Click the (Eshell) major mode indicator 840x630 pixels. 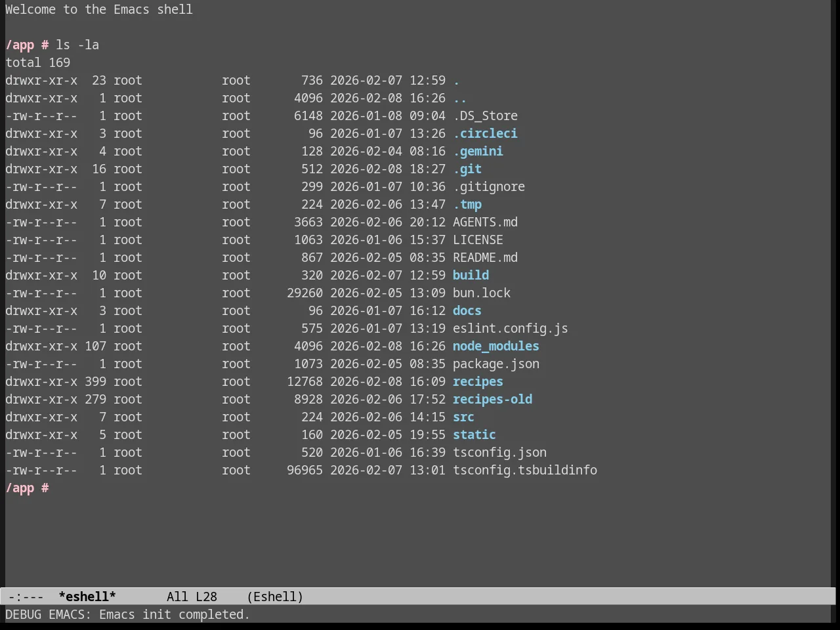pyautogui.click(x=275, y=597)
